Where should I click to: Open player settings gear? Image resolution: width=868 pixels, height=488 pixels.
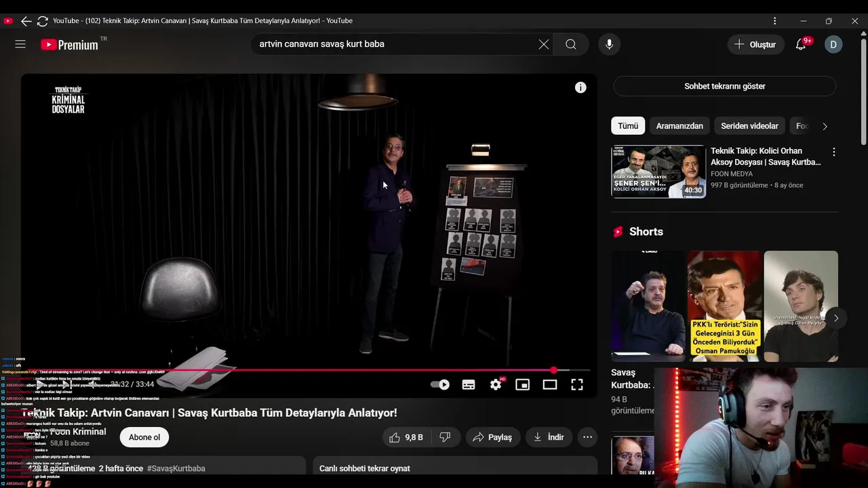coord(496,384)
